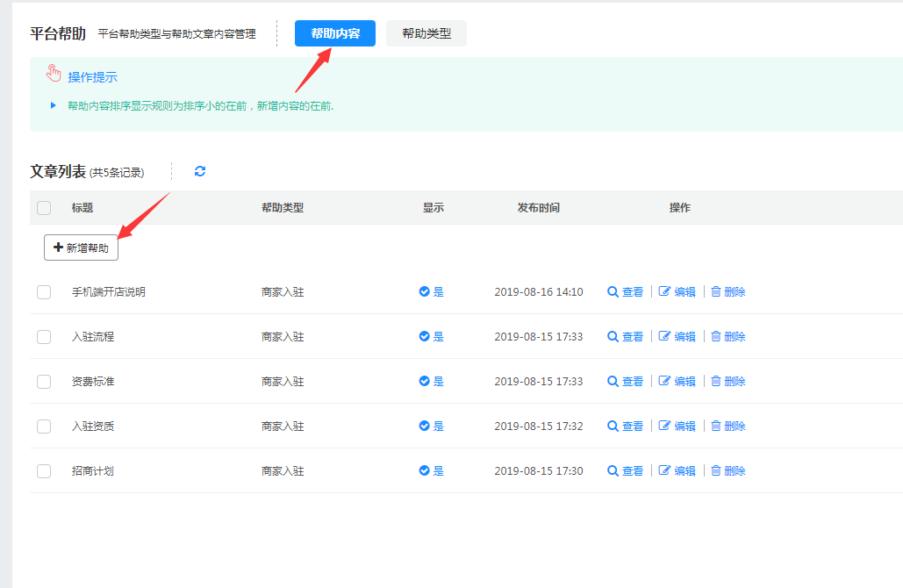Click the 删除 link for 入驻流程

tap(735, 336)
